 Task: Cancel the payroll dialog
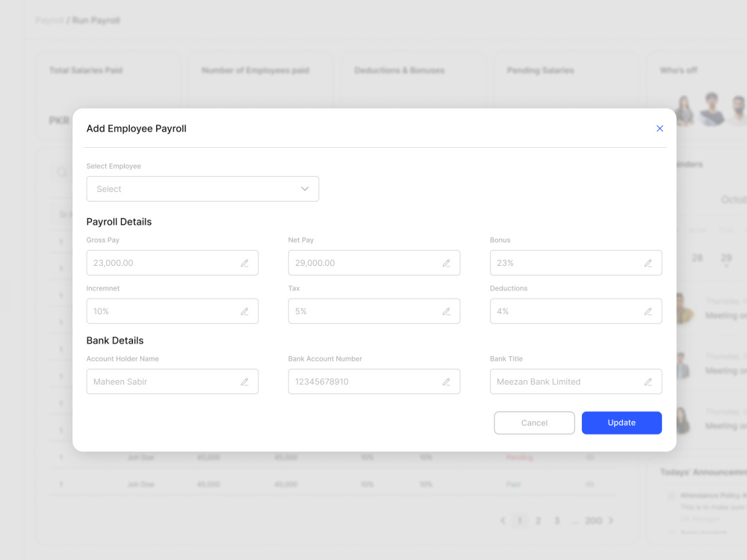(534, 423)
